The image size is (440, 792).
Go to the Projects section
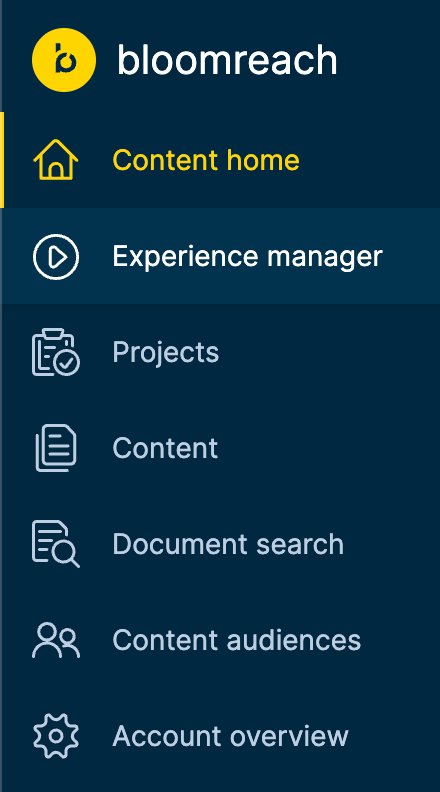220,352
